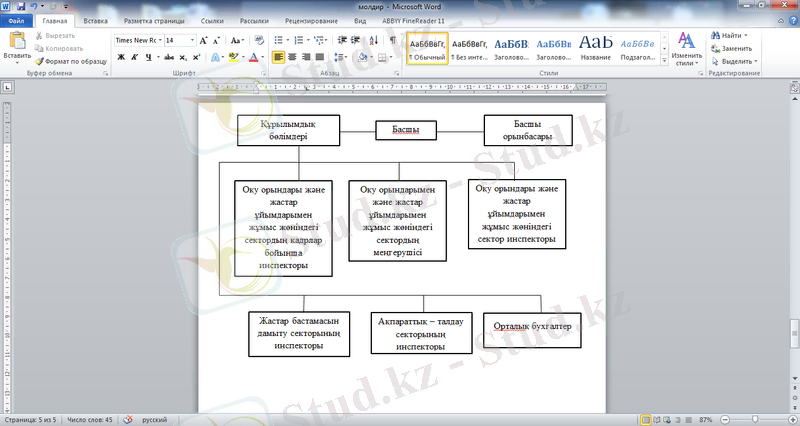Screen dimensions: 800x426
Task: Switch to the Вставка (Insert) tab
Action: (x=95, y=21)
